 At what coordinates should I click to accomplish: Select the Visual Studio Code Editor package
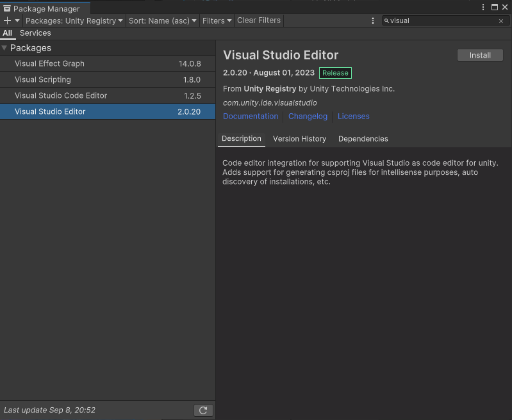pyautogui.click(x=108, y=95)
